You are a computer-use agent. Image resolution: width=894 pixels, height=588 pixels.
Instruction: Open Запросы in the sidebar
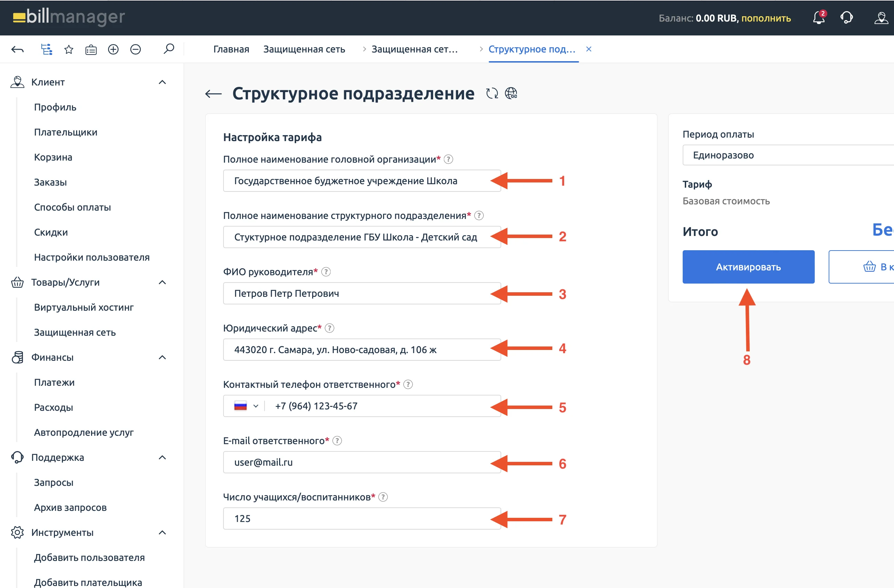click(53, 482)
